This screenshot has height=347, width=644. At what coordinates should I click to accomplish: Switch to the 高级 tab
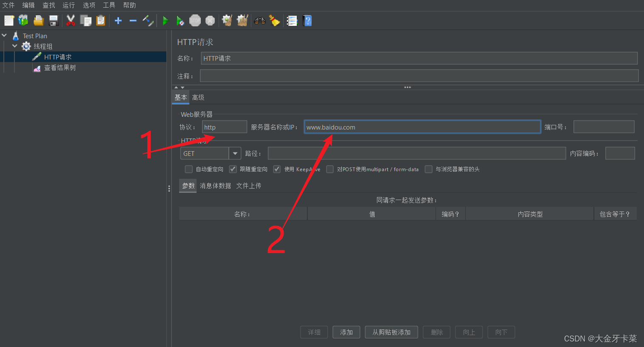pos(198,97)
